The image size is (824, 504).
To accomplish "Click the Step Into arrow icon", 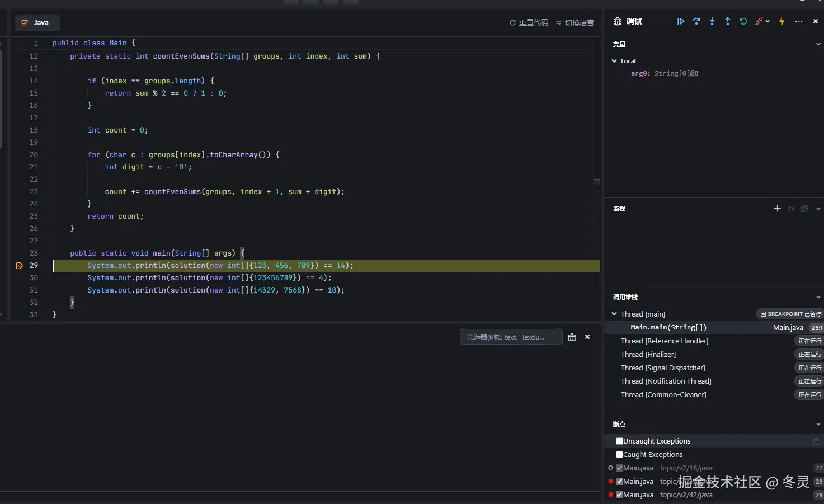I will coord(712,21).
